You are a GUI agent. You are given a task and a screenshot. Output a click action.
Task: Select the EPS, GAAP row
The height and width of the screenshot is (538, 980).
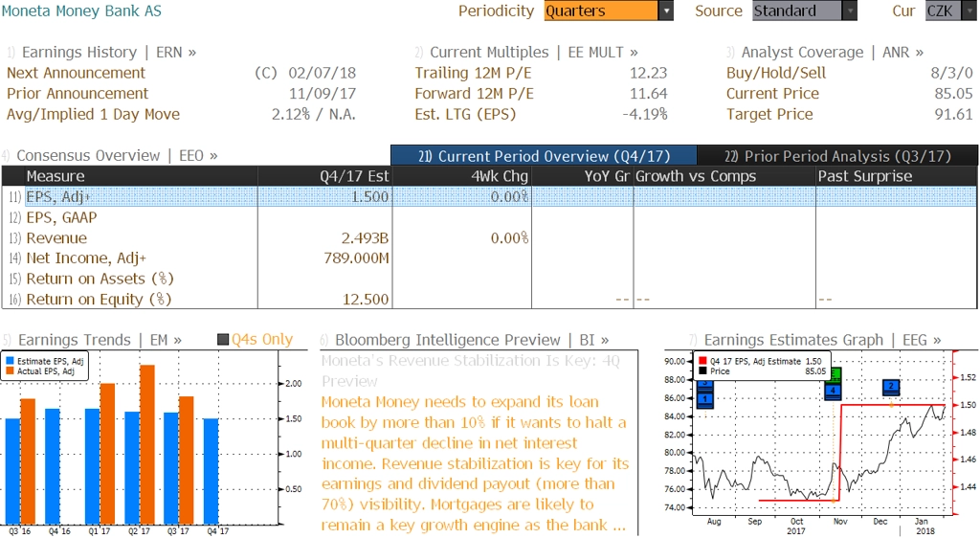tap(489, 217)
